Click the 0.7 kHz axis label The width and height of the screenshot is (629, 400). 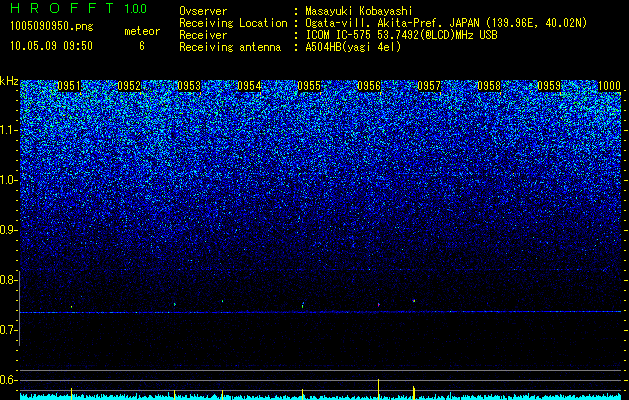point(9,330)
